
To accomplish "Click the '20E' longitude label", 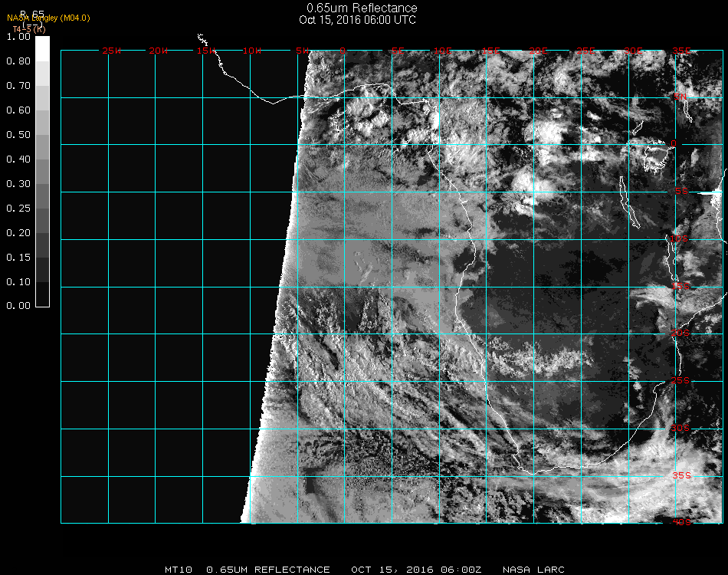I will pos(539,51).
